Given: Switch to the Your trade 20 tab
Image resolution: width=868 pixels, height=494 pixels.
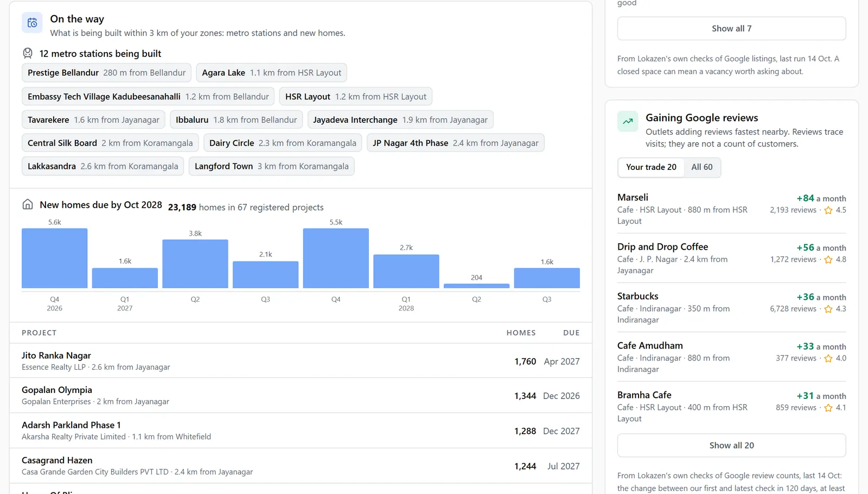Looking at the screenshot, I should (651, 167).
